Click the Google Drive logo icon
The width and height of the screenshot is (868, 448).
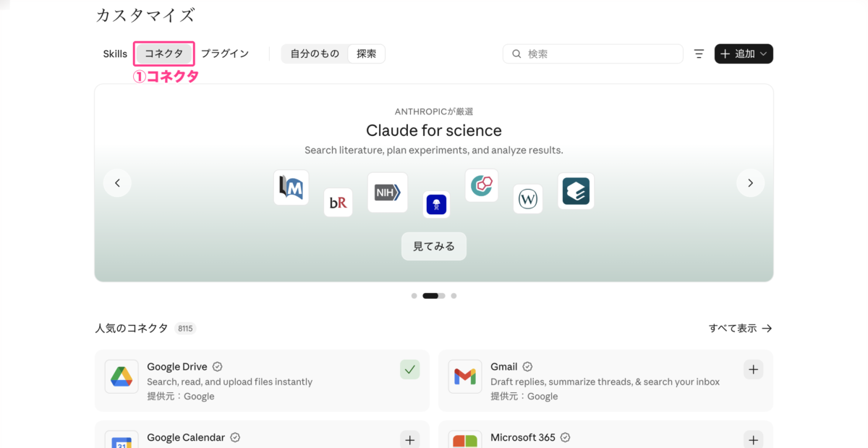[122, 376]
